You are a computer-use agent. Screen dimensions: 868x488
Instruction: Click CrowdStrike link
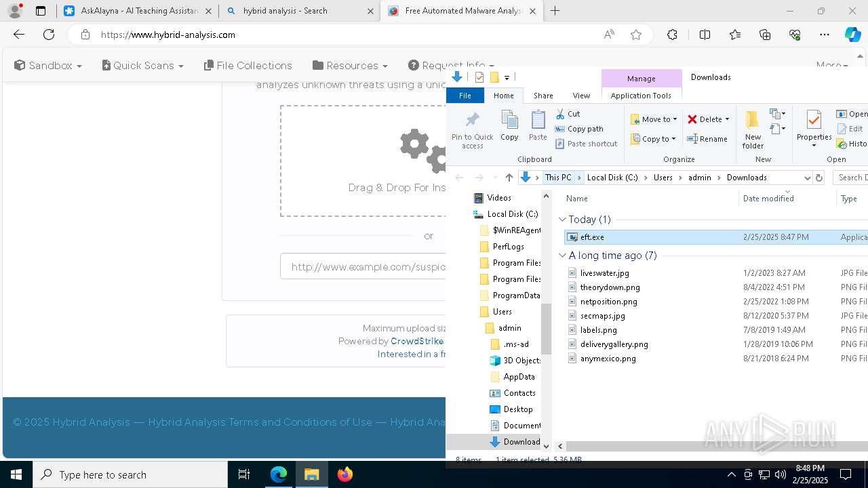click(417, 341)
